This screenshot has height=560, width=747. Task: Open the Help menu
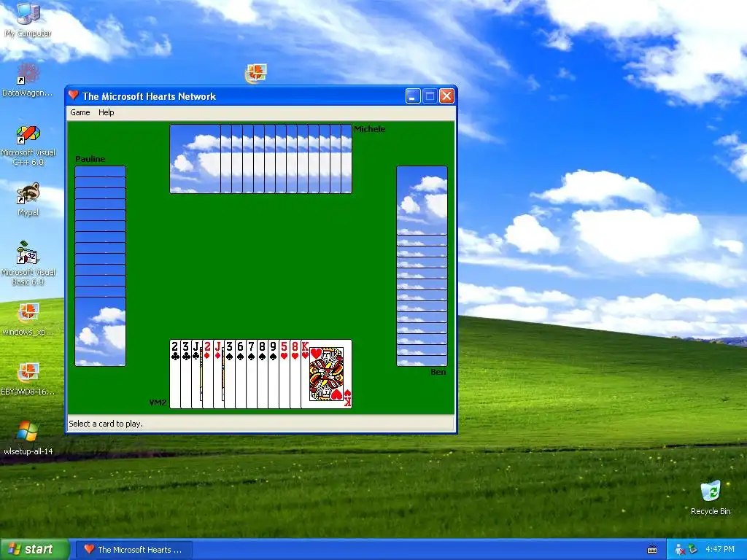107,112
